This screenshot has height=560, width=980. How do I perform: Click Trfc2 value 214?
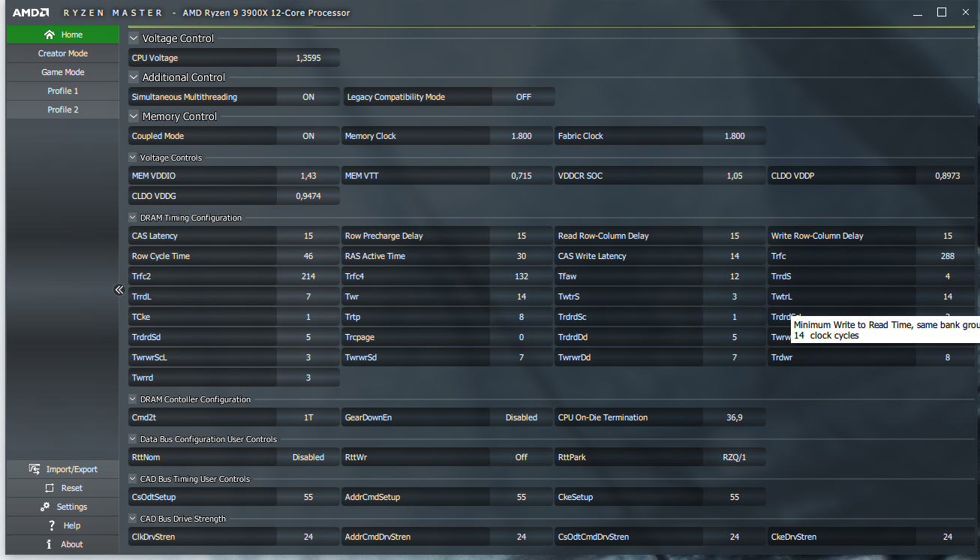308,276
